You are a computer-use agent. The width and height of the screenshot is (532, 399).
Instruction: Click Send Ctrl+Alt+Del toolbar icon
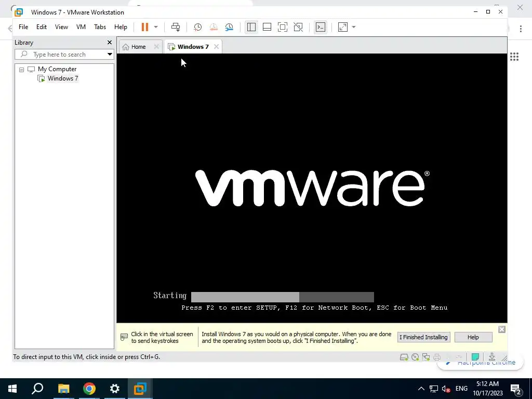click(176, 27)
